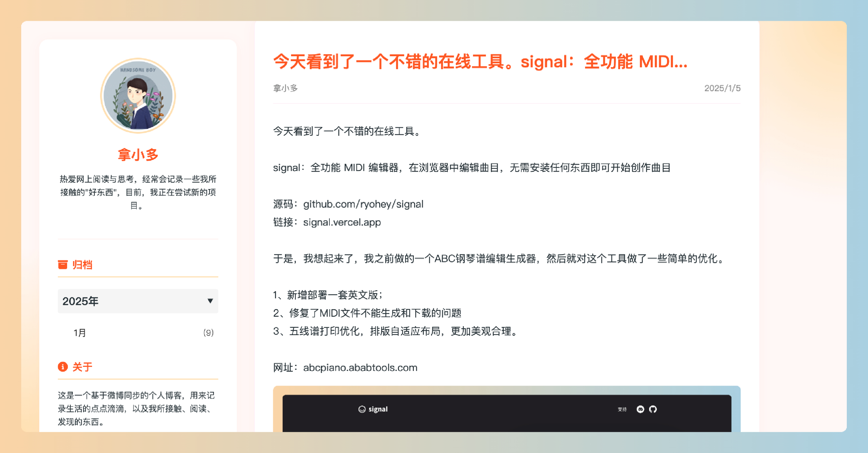Click the blog name 拿小多 in sidebar
This screenshot has height=453, width=868.
pyautogui.click(x=138, y=155)
